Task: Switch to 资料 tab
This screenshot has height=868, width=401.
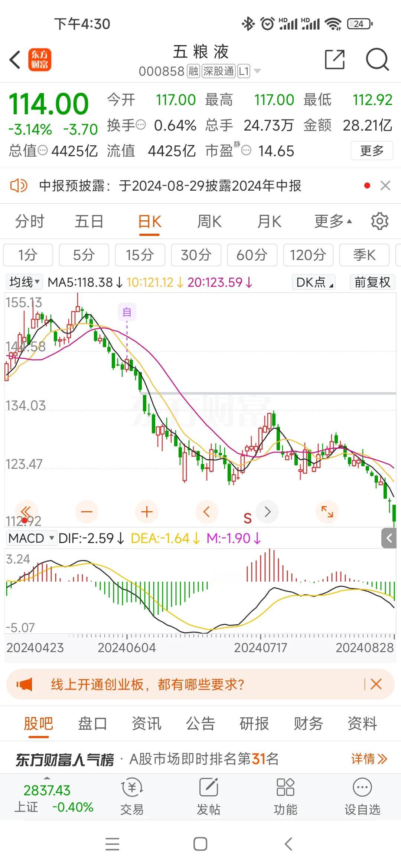Action: 362,723
